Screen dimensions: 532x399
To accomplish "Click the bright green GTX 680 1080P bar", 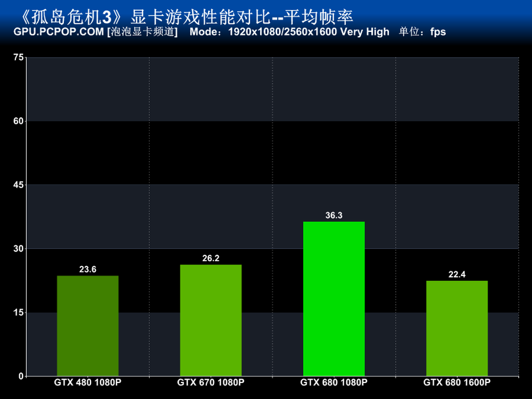I will tap(334, 298).
